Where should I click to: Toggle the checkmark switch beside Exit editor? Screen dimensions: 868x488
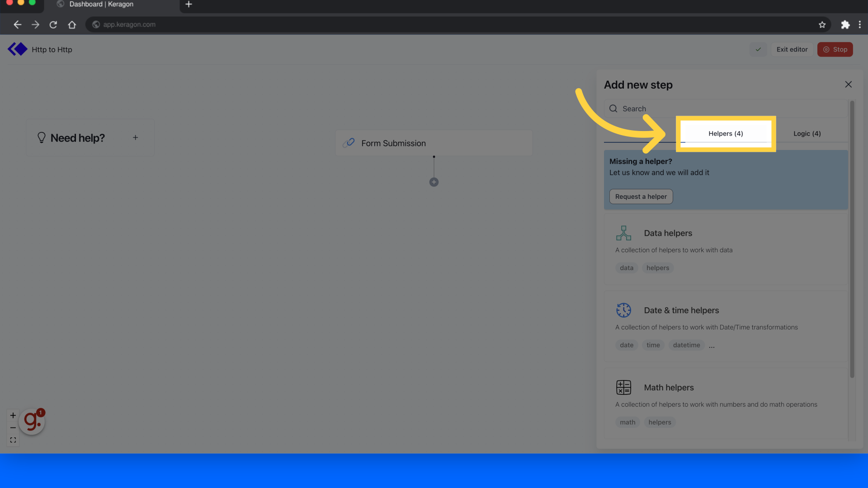(758, 49)
